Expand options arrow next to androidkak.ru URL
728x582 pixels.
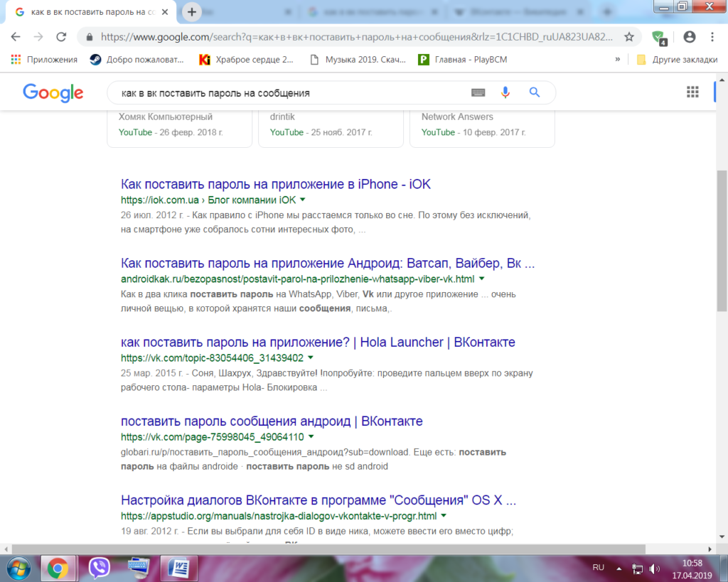tap(481, 279)
